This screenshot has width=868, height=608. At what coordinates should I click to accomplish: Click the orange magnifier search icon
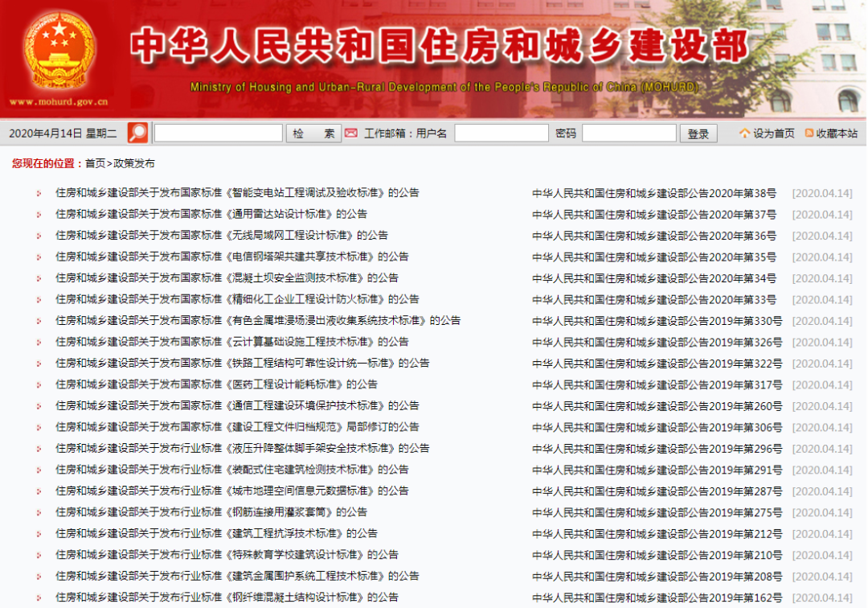pyautogui.click(x=138, y=134)
